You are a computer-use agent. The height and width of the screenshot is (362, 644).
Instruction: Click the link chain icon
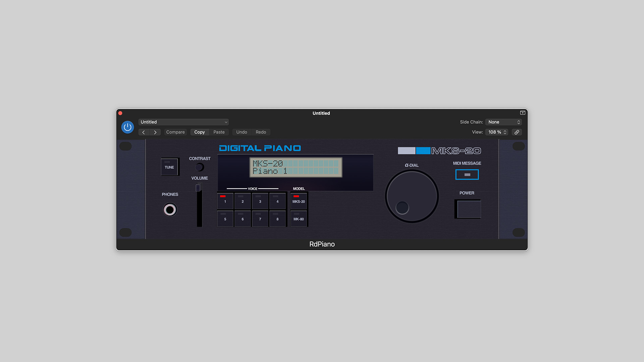tap(517, 132)
